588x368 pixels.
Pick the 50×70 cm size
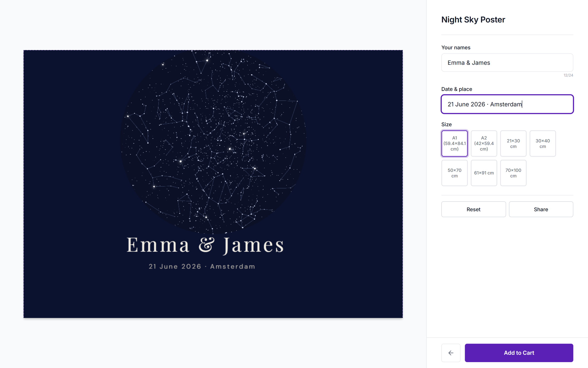[454, 173]
